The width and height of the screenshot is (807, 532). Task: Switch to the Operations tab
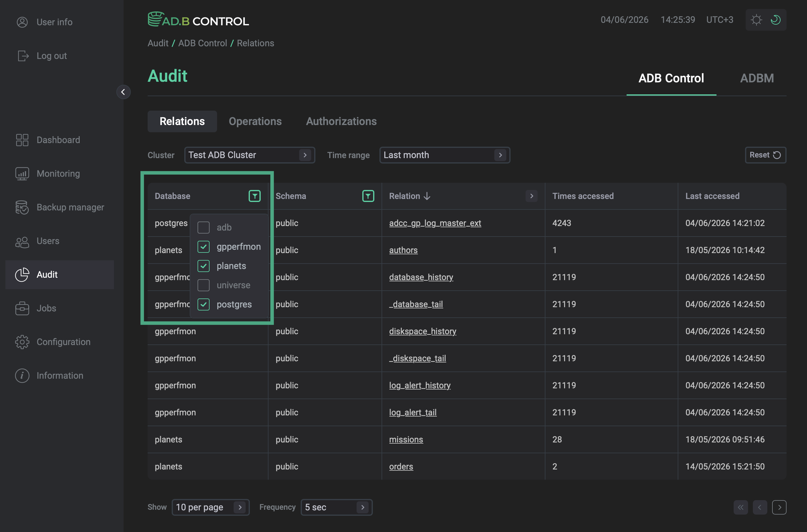click(x=255, y=121)
